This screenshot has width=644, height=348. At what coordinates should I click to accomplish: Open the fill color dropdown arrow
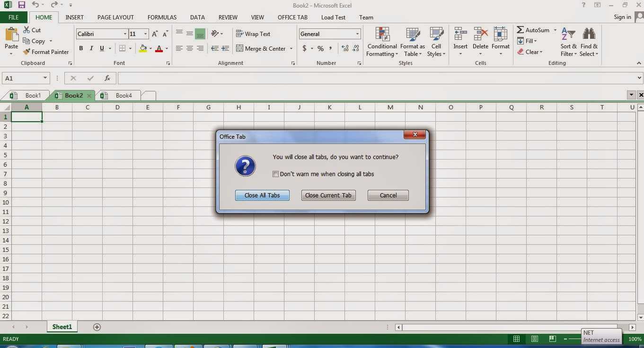(150, 48)
